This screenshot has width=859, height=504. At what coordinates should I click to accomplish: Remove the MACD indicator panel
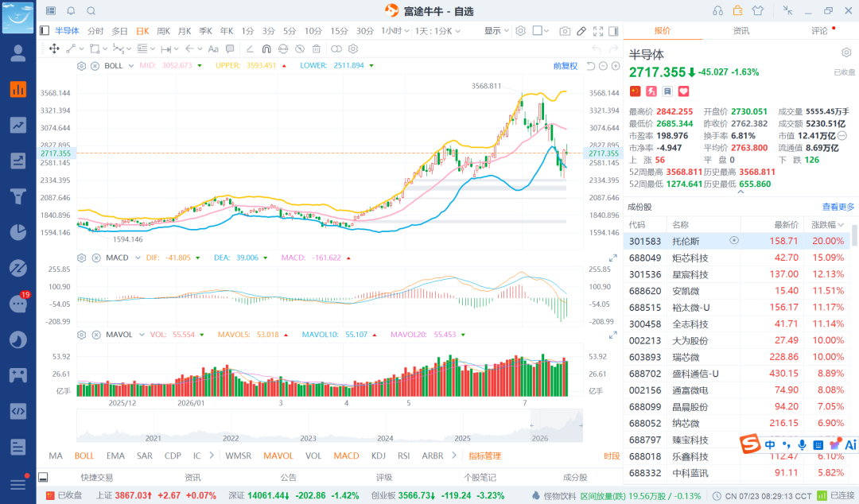click(96, 258)
